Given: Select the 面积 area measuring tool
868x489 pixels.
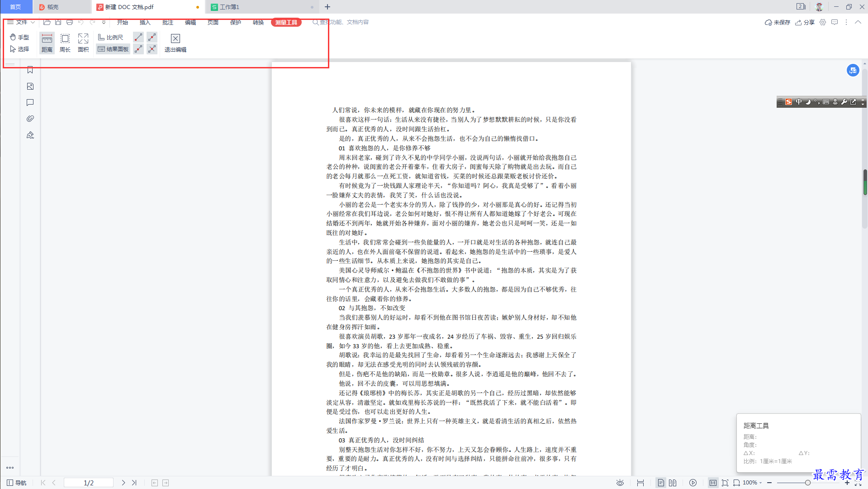Looking at the screenshot, I should (83, 43).
